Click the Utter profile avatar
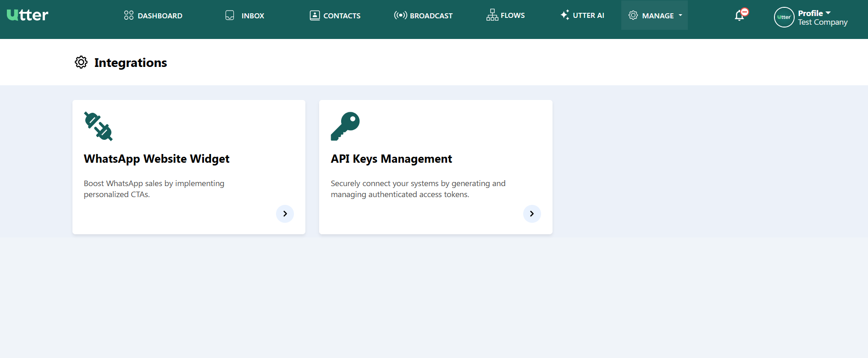Image resolution: width=868 pixels, height=358 pixels. pos(784,17)
